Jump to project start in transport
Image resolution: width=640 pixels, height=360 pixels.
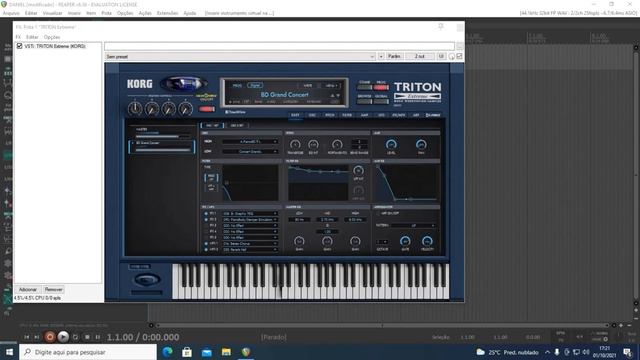[x=27, y=337]
